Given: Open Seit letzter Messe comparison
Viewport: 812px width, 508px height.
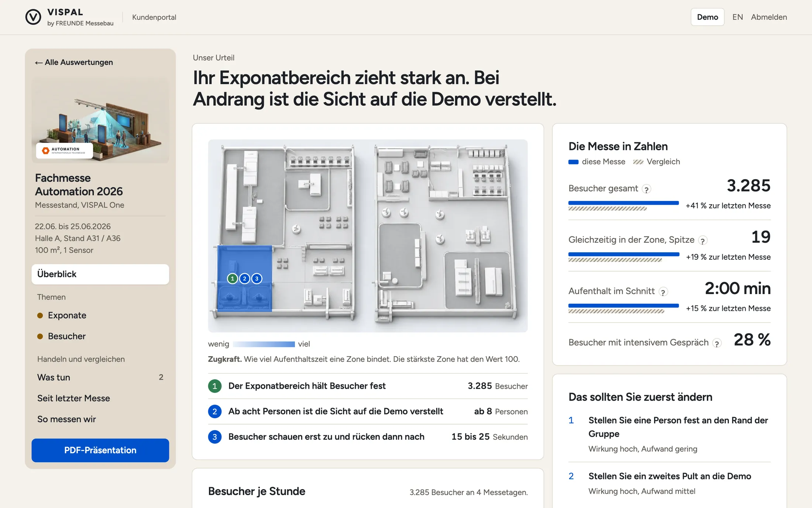Looking at the screenshot, I should (100, 398).
